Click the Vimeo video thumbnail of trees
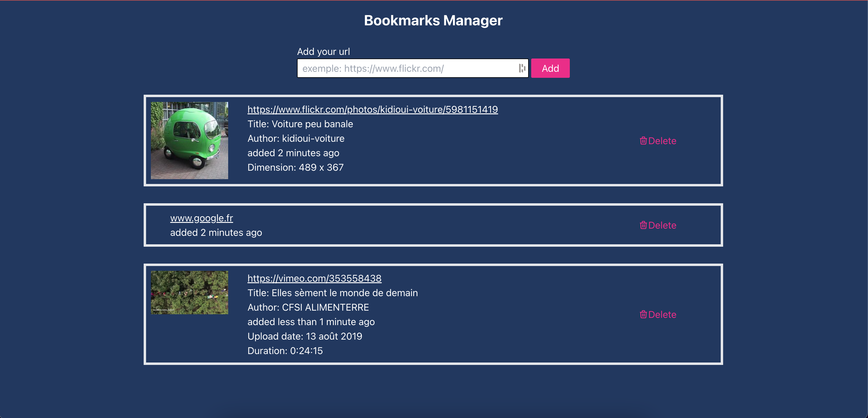 189,292
